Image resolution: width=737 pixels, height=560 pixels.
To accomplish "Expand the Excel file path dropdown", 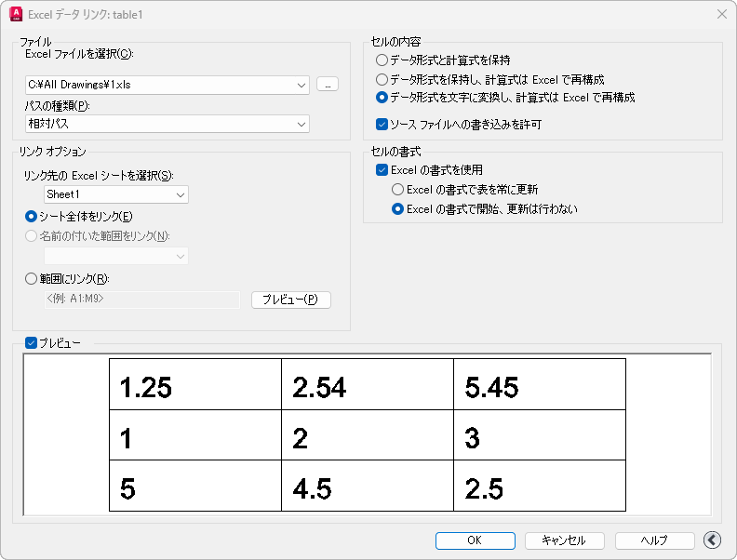I will 301,85.
